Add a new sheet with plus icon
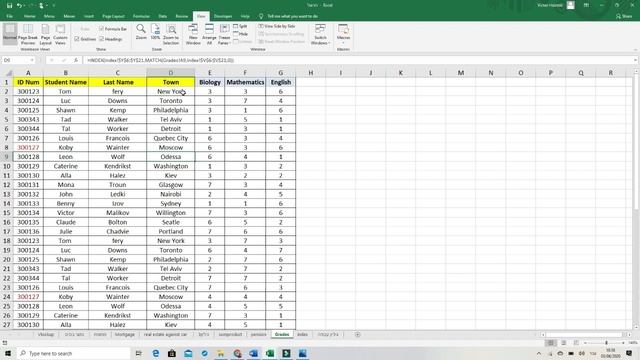This screenshot has height=360, width=640. [358, 335]
